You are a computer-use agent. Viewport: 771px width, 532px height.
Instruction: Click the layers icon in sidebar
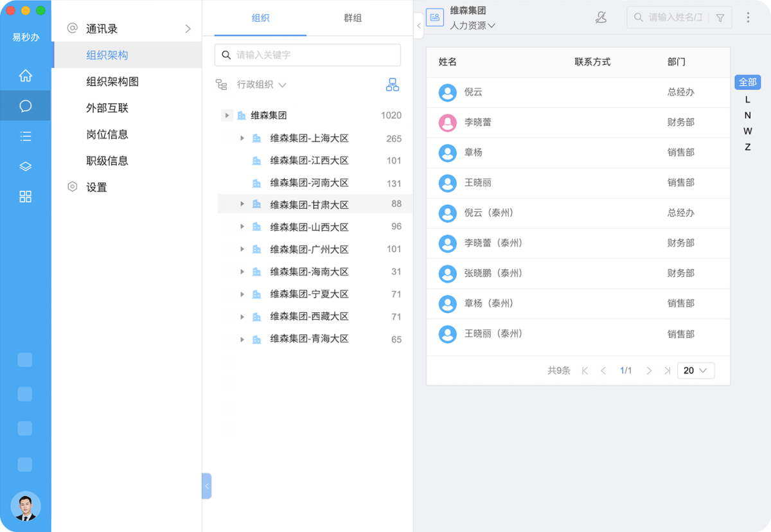point(25,166)
